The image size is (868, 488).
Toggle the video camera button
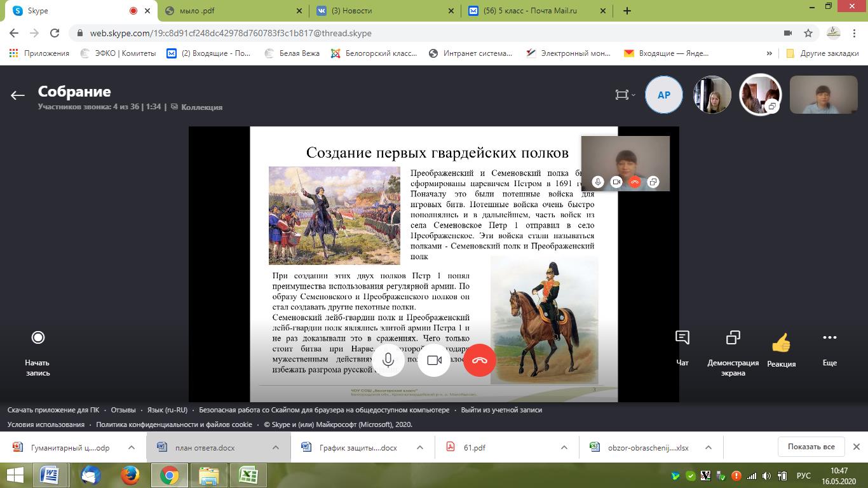[x=434, y=360]
